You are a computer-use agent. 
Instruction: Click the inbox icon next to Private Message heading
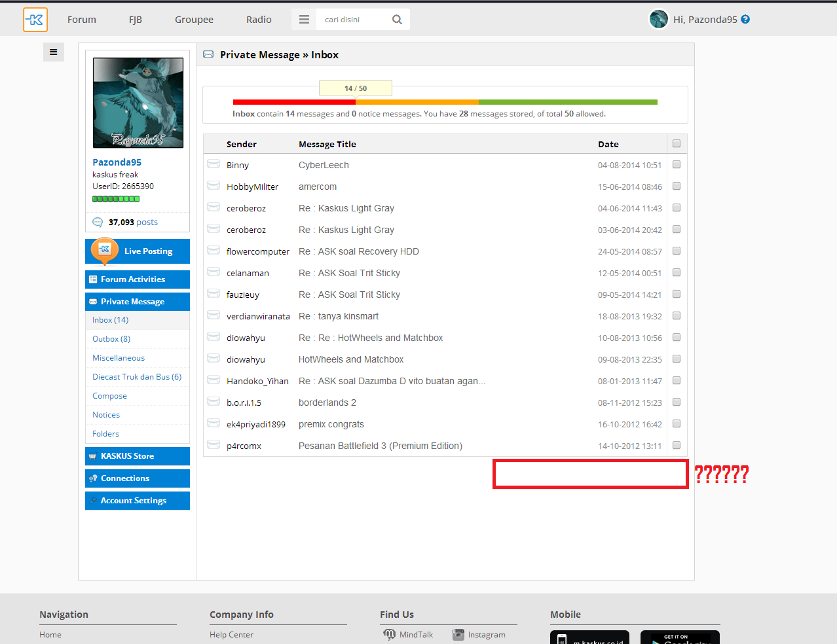208,54
